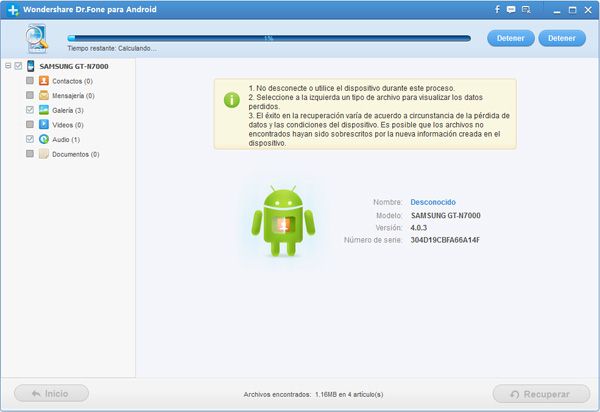Click the Dr.Fone plus logo icon
The width and height of the screenshot is (600, 412).
[13, 10]
